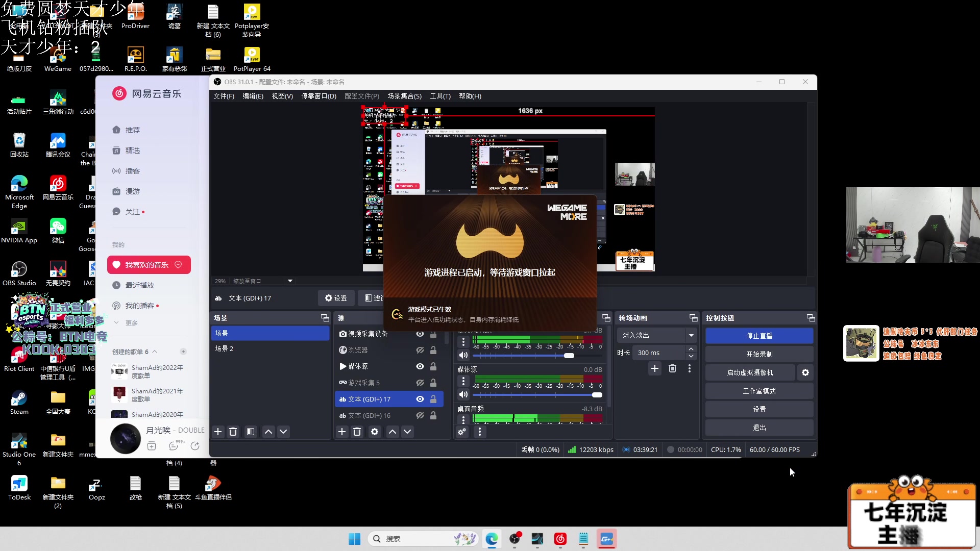Image resolution: width=980 pixels, height=551 pixels.
Task: Decrease transition duration stepper down
Action: point(691,356)
